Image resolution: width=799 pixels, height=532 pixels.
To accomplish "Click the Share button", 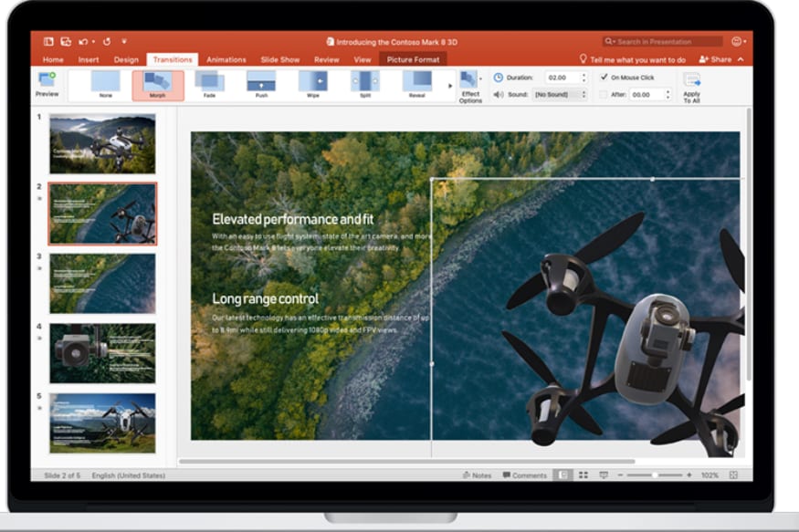I will 715,59.
